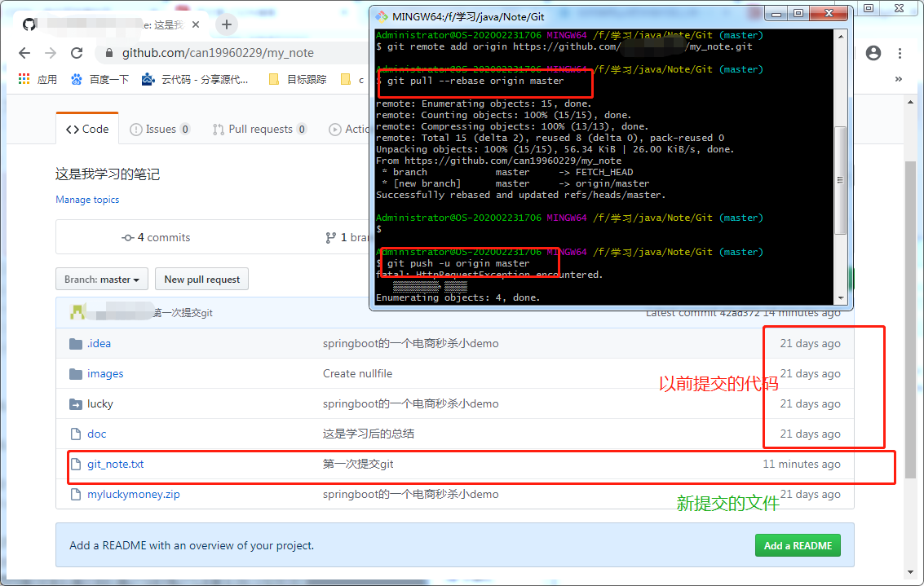This screenshot has width=924, height=586.
Task: Open Create nullfile commit message
Action: point(358,374)
